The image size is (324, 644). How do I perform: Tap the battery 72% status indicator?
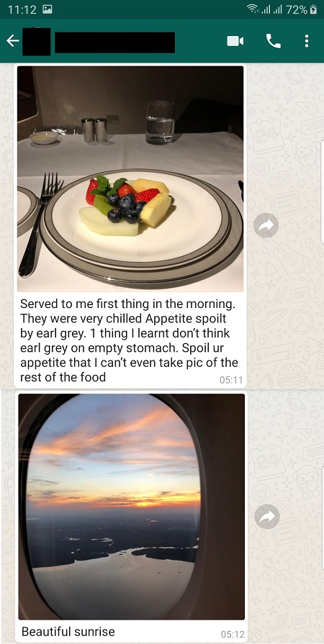pyautogui.click(x=302, y=9)
